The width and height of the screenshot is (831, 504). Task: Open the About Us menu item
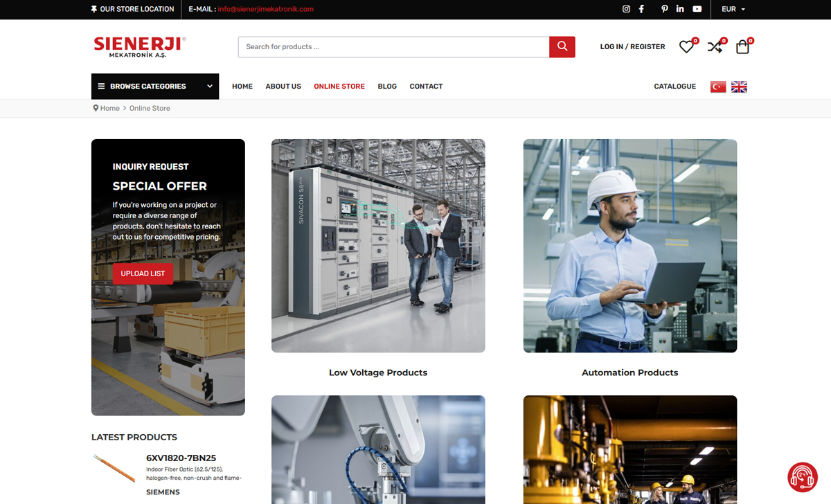[283, 87]
